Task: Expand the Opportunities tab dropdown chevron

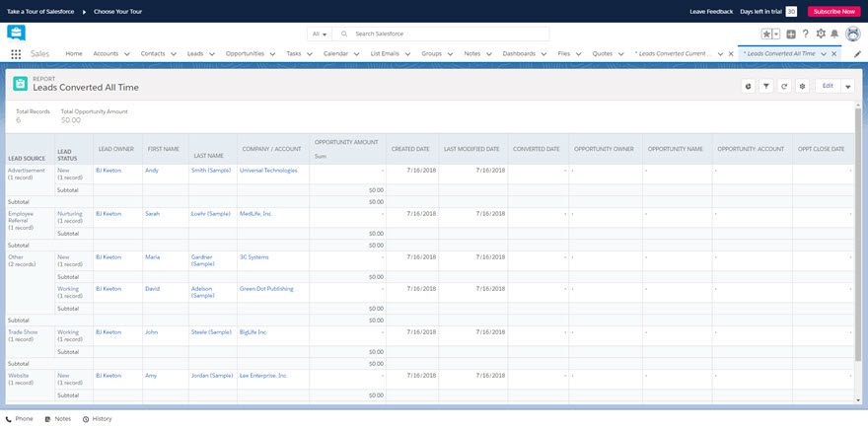Action: coord(273,54)
